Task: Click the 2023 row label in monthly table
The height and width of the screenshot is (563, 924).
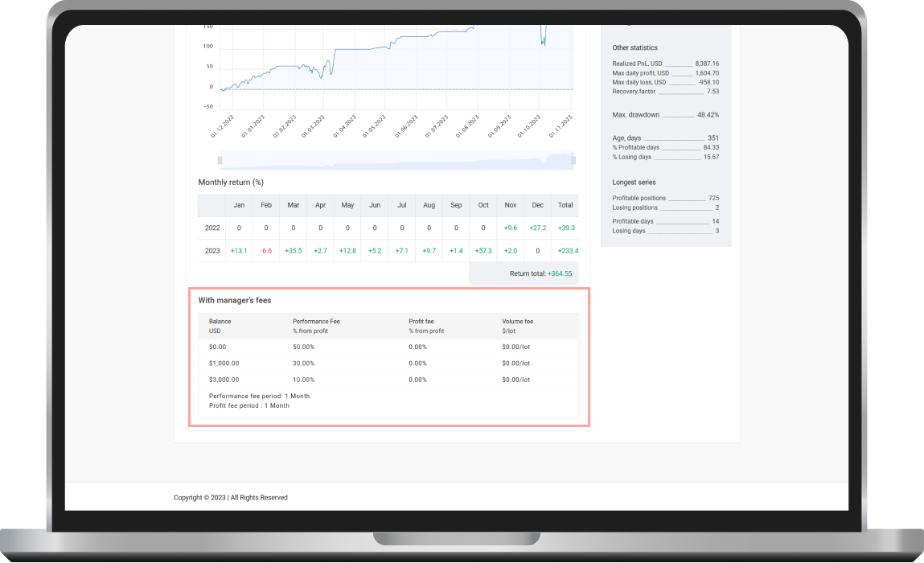Action: (x=212, y=251)
